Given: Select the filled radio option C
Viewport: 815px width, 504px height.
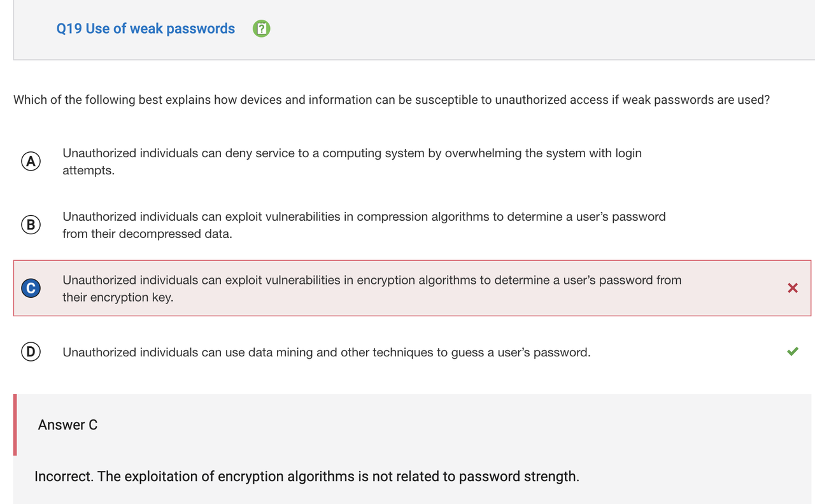Looking at the screenshot, I should coord(31,288).
